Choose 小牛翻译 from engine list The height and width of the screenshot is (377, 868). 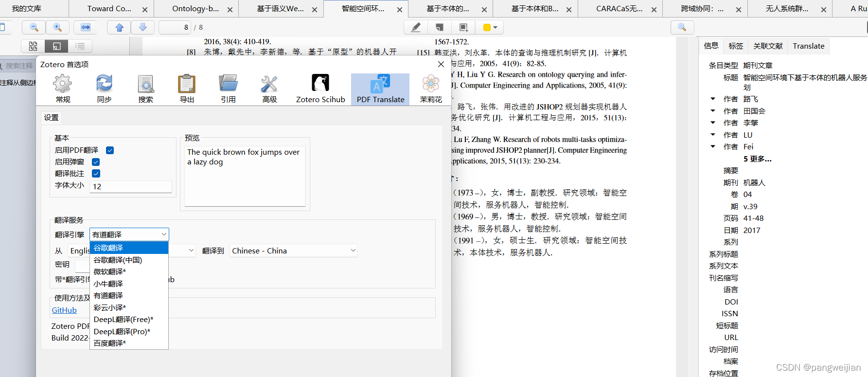tap(129, 284)
